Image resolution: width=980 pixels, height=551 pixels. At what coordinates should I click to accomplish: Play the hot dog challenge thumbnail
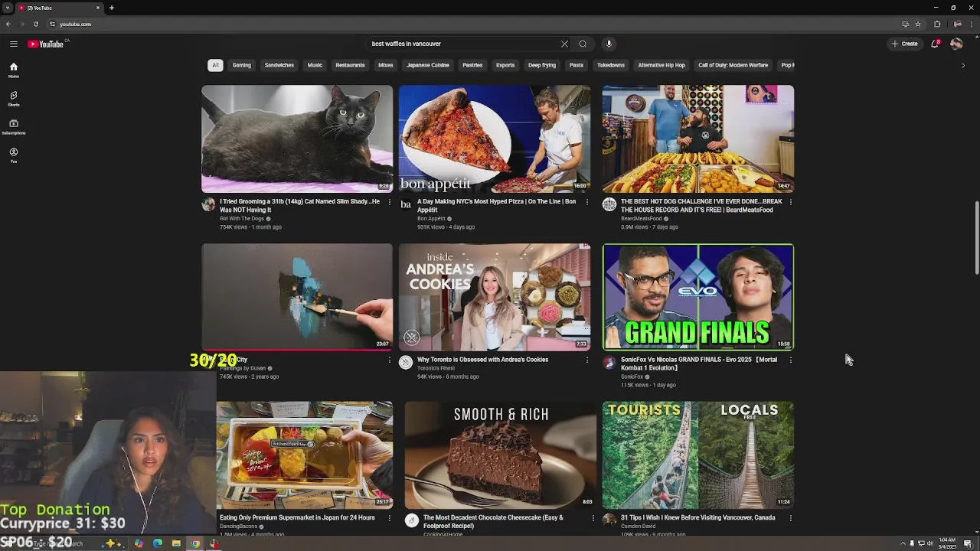coord(698,139)
